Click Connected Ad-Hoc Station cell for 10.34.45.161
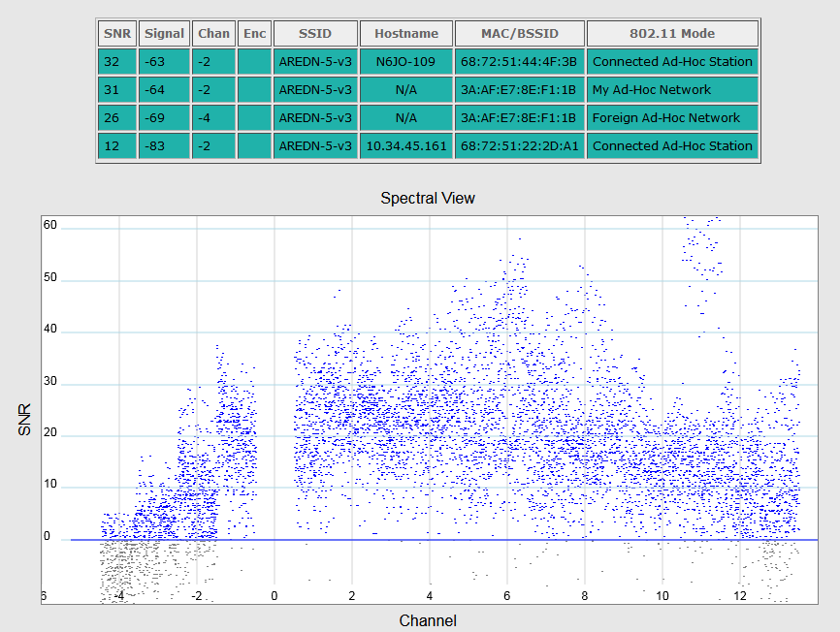The width and height of the screenshot is (840, 632). tap(672, 145)
